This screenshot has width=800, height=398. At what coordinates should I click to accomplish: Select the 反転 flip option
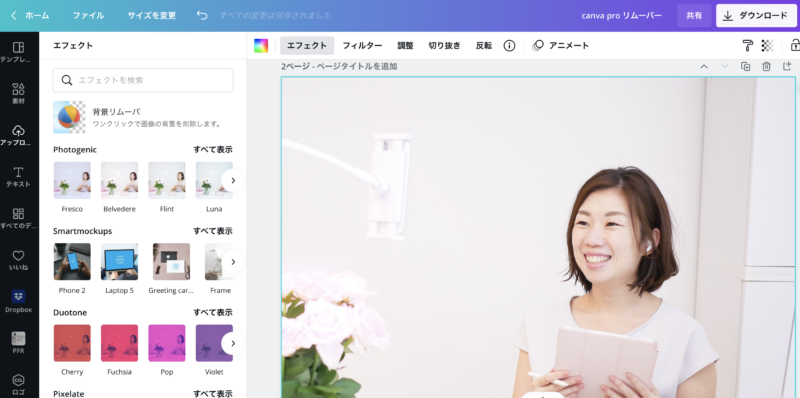coord(484,45)
